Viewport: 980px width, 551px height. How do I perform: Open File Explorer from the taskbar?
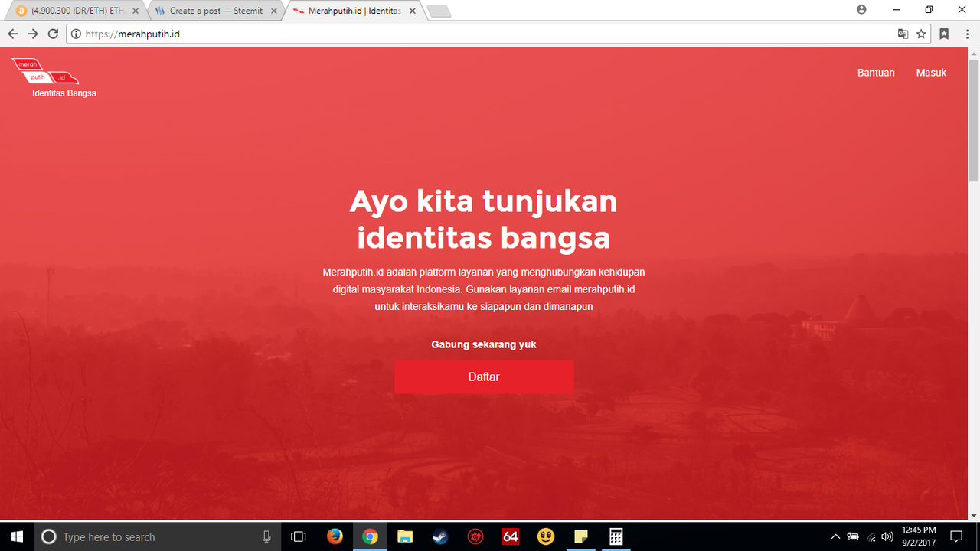click(x=405, y=536)
